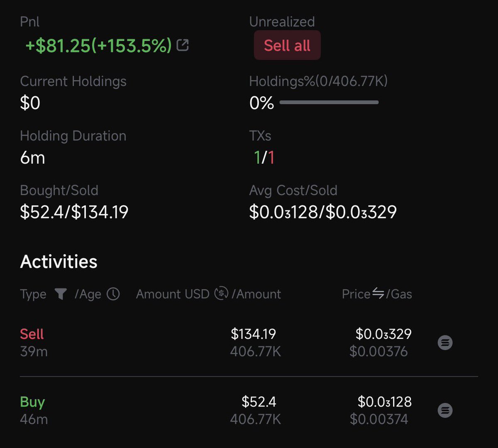
Task: Click the Amount USD column label
Action: coord(173,294)
